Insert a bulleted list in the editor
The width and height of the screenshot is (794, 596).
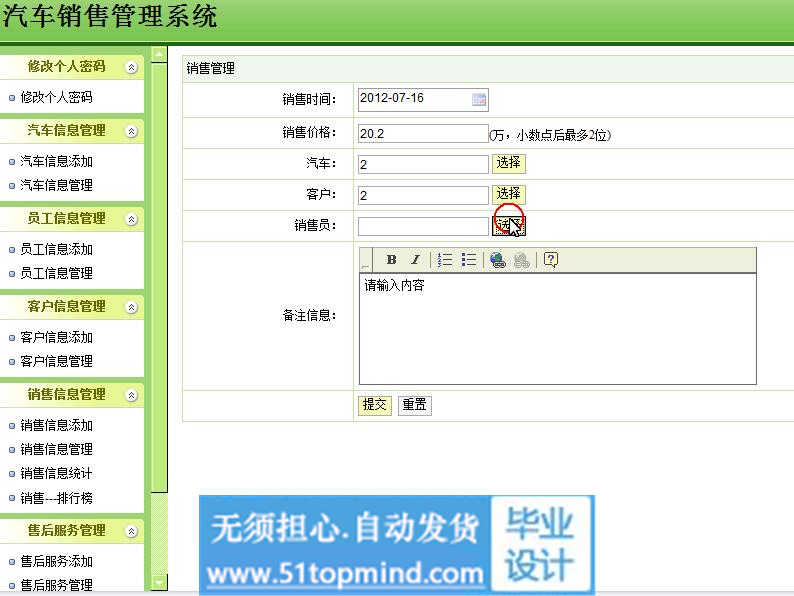(x=468, y=260)
